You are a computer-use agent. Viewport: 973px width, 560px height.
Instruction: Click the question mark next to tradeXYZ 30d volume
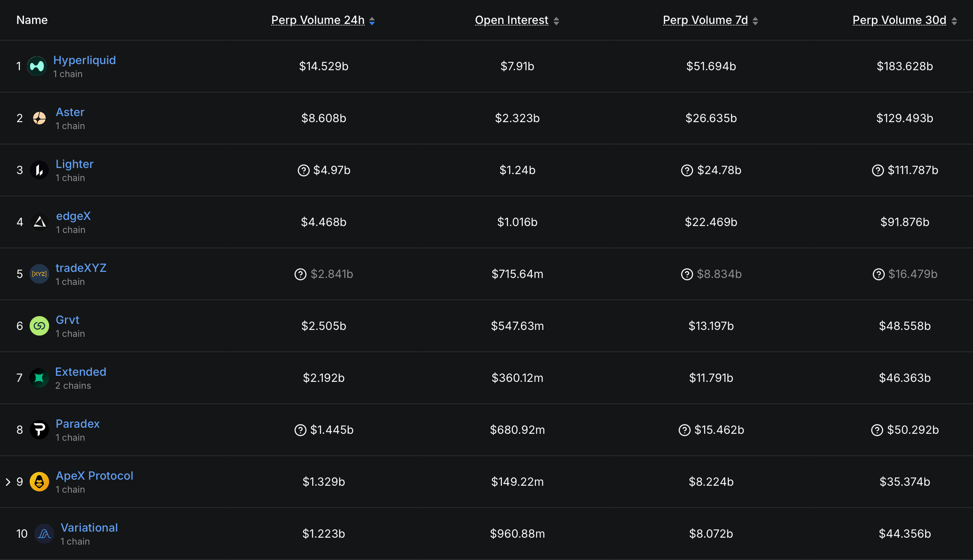878,274
